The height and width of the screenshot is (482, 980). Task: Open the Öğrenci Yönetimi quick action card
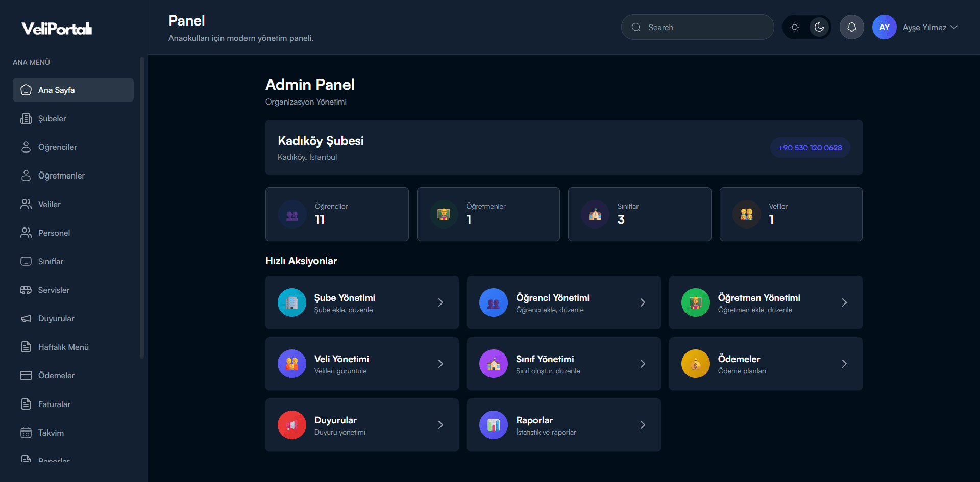tap(563, 302)
